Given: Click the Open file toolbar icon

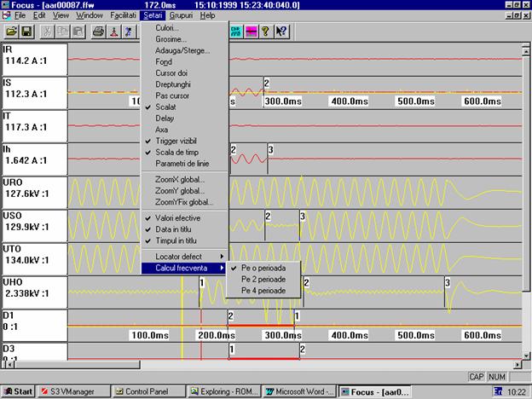Looking at the screenshot, I should [x=12, y=32].
